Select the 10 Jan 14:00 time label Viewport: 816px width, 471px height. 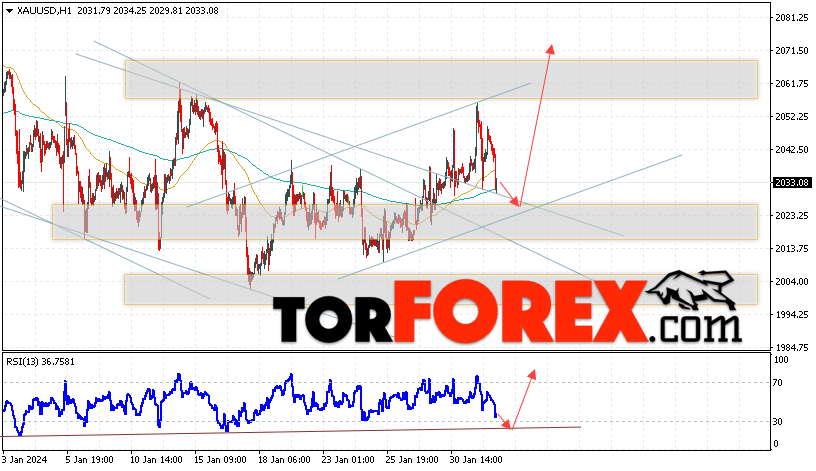(x=156, y=460)
